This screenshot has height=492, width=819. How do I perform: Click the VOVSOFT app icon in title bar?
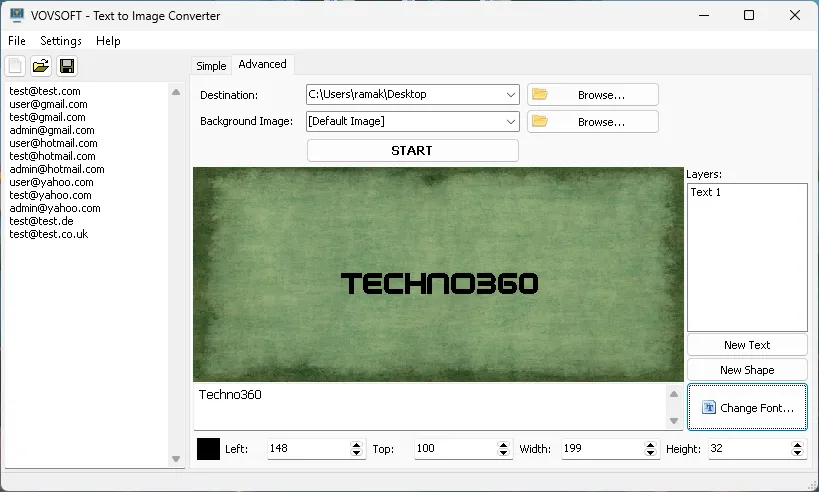tap(16, 16)
